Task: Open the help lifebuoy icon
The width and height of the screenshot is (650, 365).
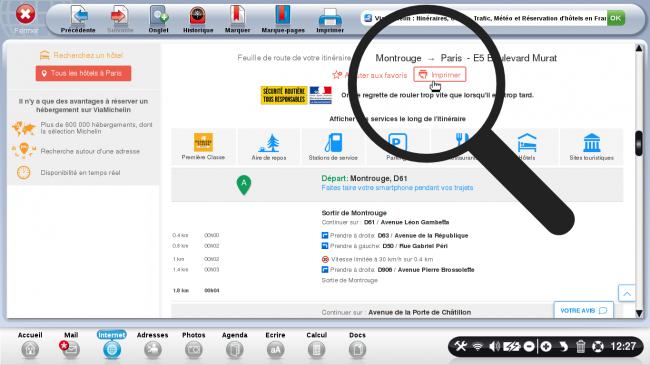Action: pyautogui.click(x=598, y=346)
